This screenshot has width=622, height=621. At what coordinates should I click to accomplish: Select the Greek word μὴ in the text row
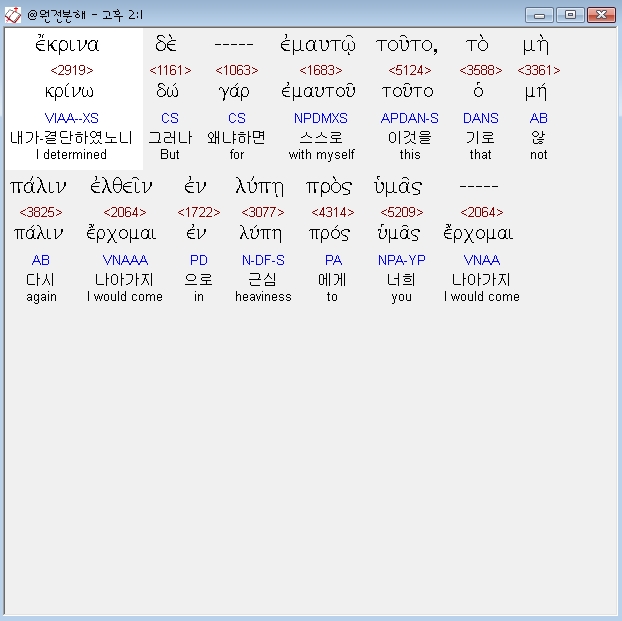tap(536, 46)
